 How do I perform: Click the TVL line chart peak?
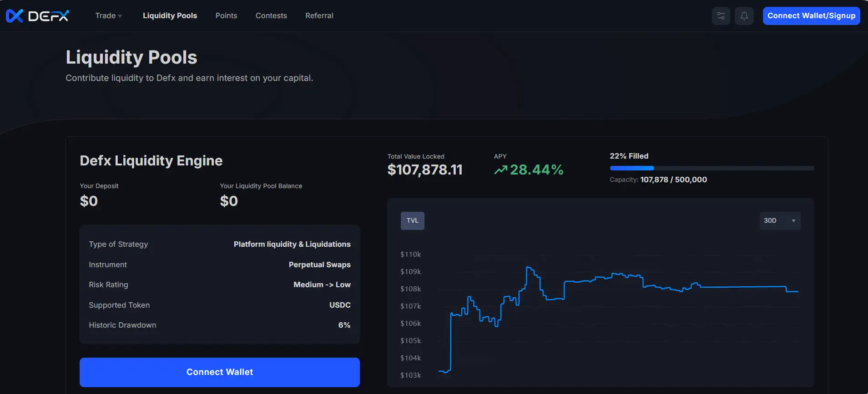[x=528, y=268]
